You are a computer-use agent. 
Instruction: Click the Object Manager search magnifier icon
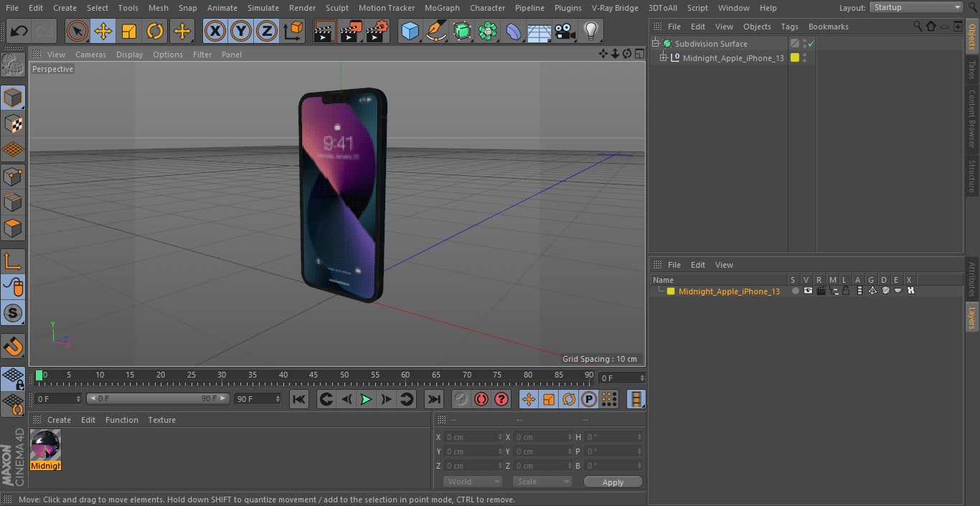point(918,27)
